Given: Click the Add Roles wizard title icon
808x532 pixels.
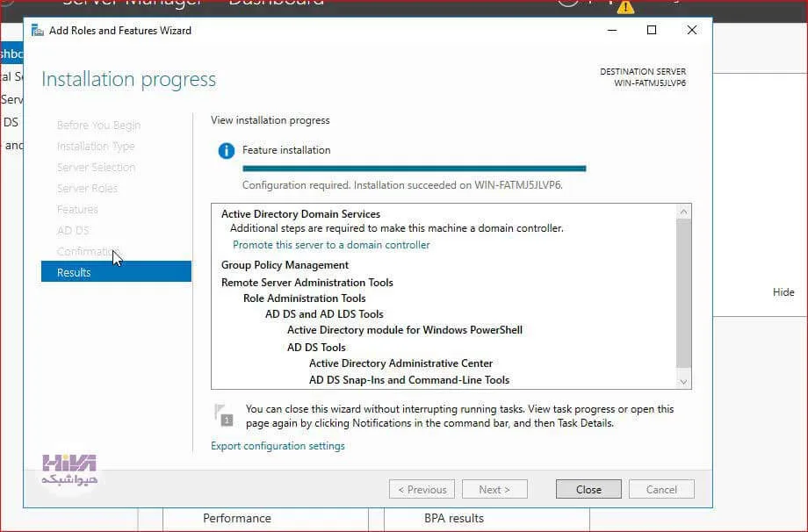Looking at the screenshot, I should (37, 31).
